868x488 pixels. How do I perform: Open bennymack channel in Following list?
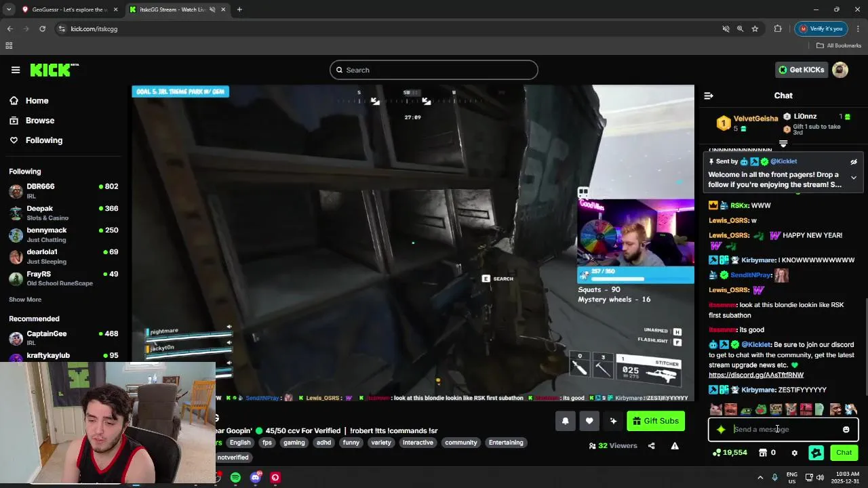tap(63, 235)
